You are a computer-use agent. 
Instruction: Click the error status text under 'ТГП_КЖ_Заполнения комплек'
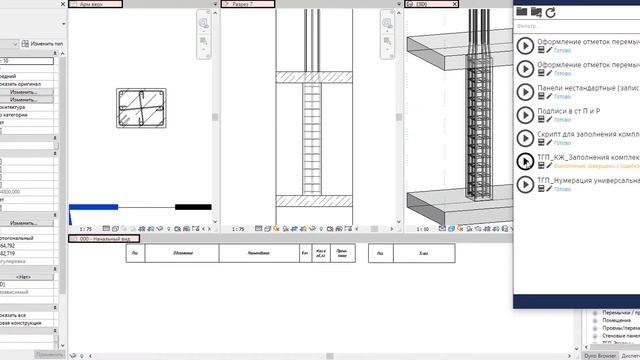(596, 166)
